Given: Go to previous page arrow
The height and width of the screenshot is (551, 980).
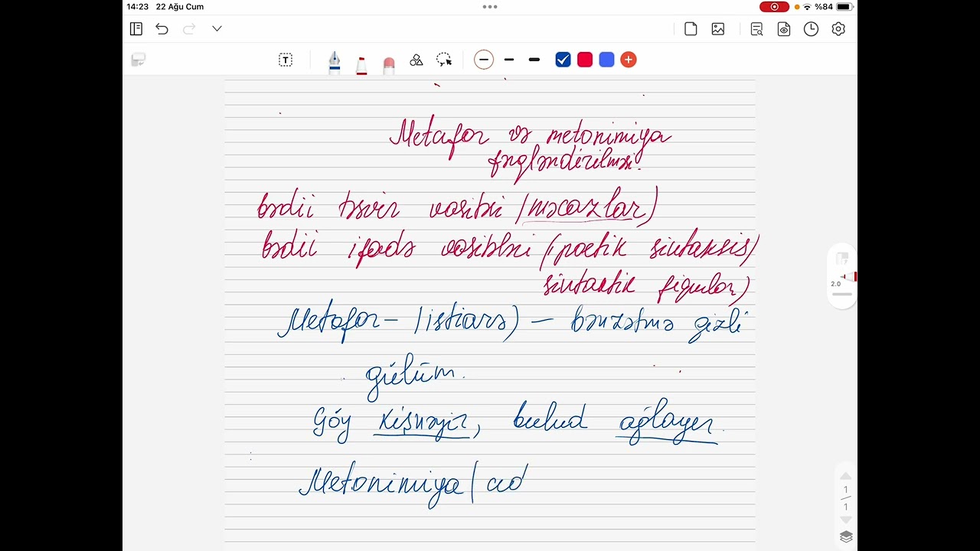Looking at the screenshot, I should pos(846,476).
